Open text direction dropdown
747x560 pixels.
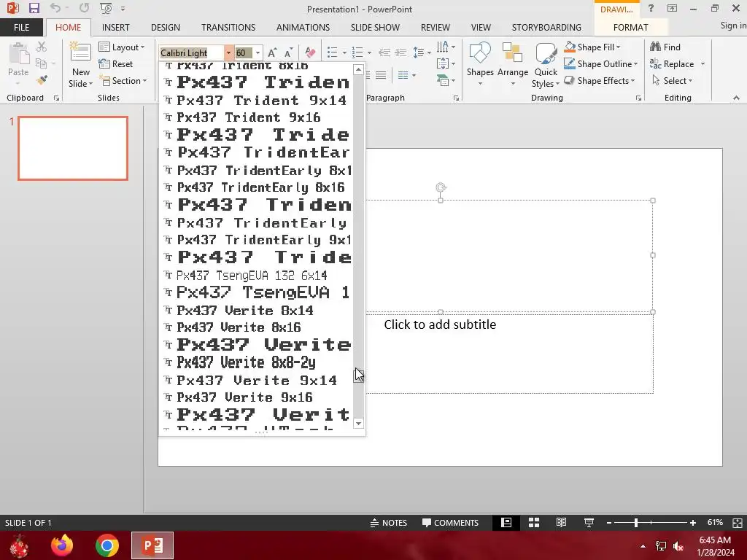(446, 47)
